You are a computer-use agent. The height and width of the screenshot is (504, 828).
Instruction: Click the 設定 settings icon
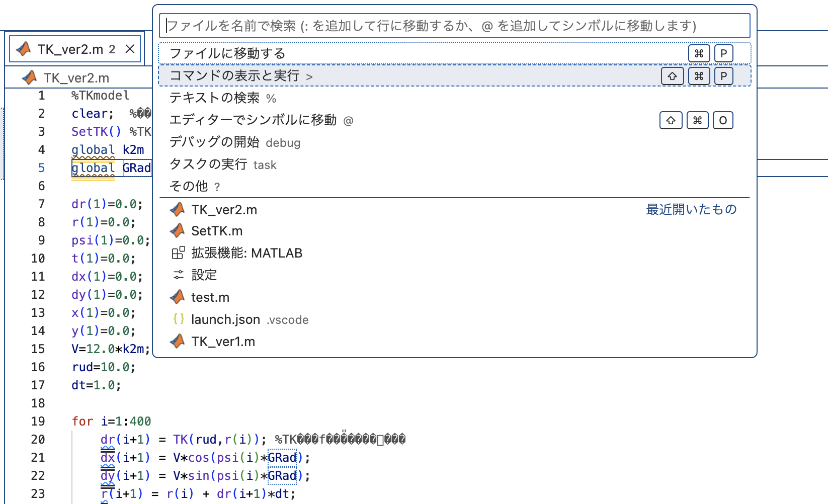[x=177, y=275]
